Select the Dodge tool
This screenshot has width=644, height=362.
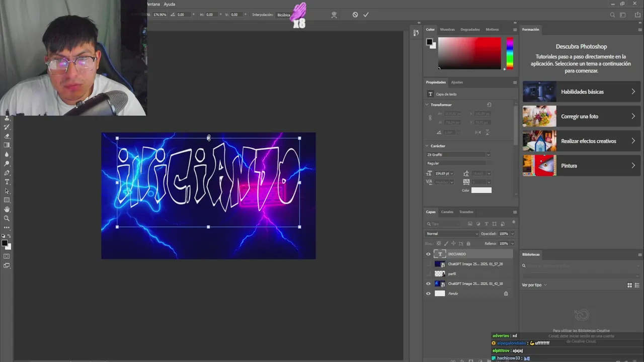pyautogui.click(x=7, y=163)
